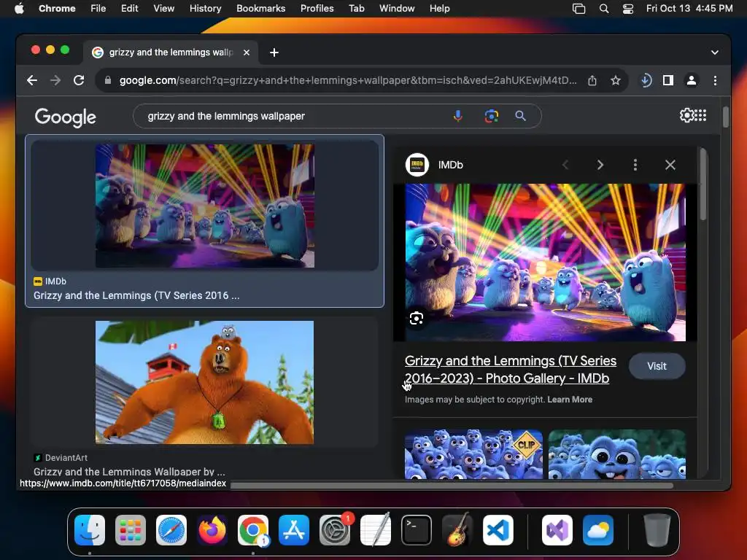Search by image with Google Lens

pyautogui.click(x=491, y=116)
